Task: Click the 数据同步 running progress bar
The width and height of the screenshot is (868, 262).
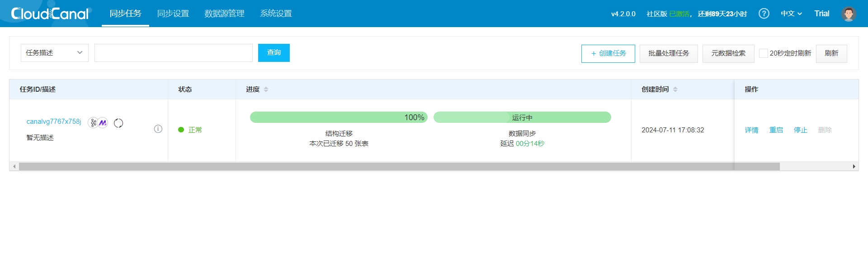Action: tap(522, 117)
